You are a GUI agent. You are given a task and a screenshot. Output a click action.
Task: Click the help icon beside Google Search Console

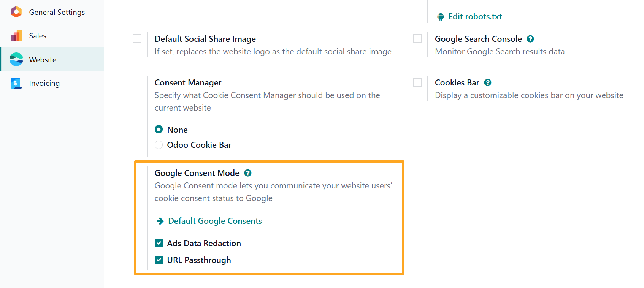tap(531, 38)
